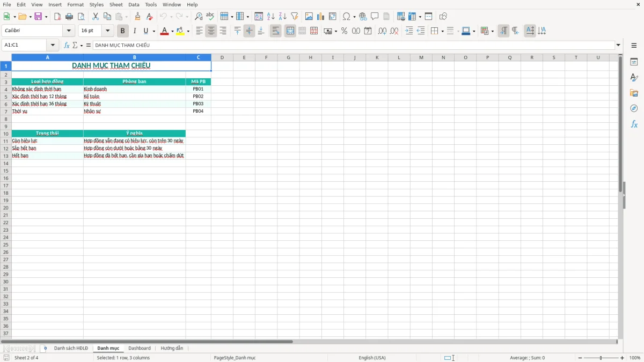Toggle Wrap Text

[x=275, y=31]
